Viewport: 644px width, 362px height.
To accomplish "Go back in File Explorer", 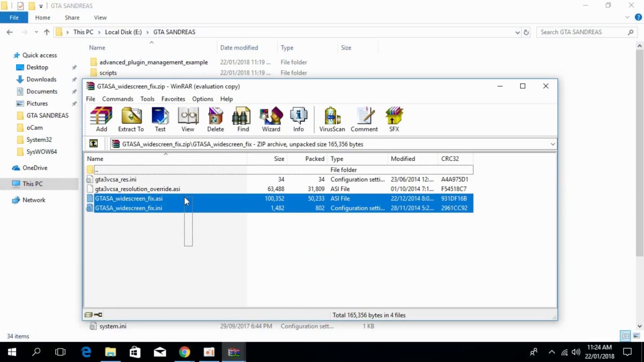I will click(x=10, y=32).
